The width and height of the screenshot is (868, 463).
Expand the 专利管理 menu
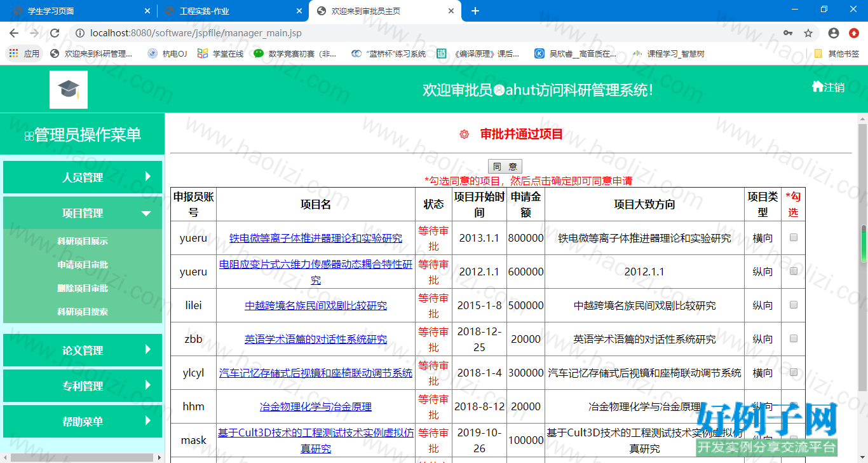83,386
